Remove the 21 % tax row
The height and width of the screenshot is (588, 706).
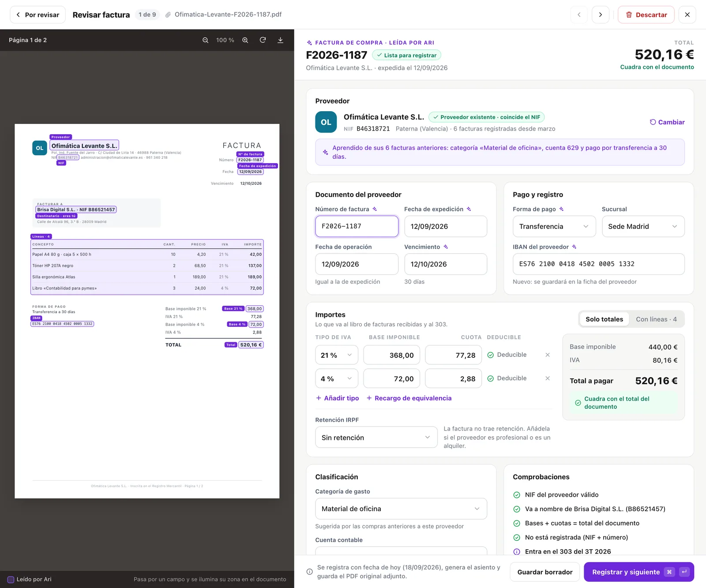(x=548, y=355)
